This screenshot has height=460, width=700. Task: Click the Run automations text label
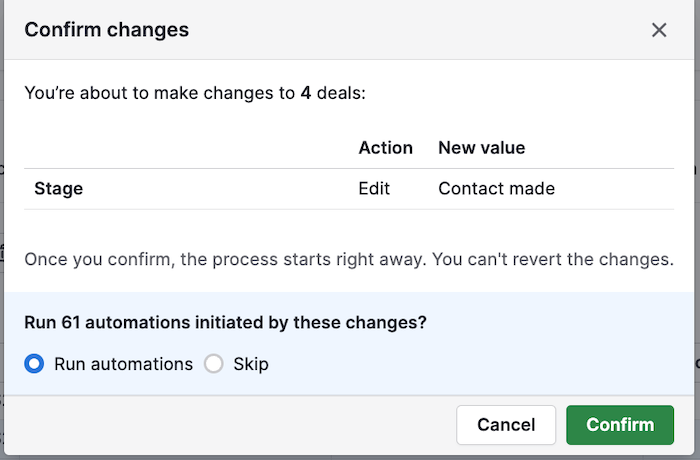[123, 364]
